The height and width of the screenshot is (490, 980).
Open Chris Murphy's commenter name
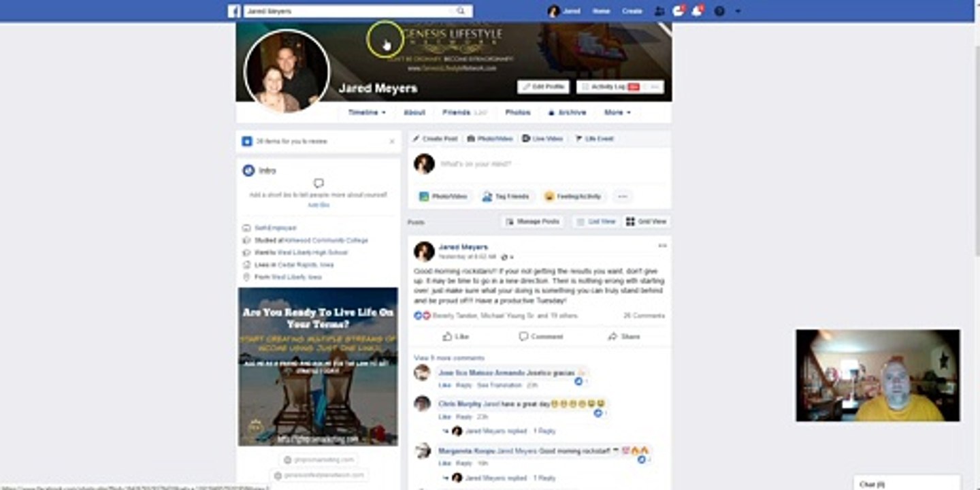coord(460,404)
